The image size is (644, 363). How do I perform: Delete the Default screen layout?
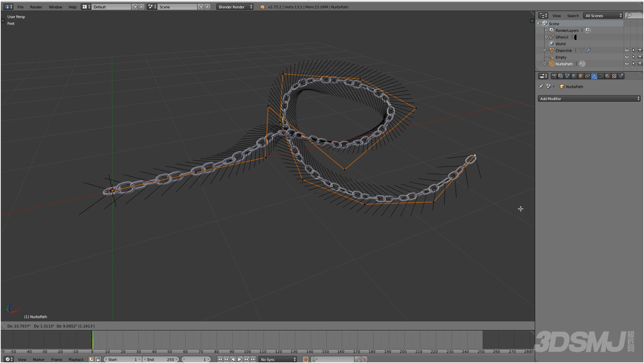click(141, 7)
